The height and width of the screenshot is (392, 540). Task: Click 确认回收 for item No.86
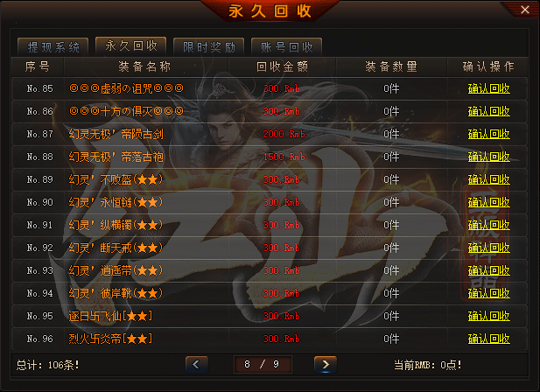coord(488,111)
